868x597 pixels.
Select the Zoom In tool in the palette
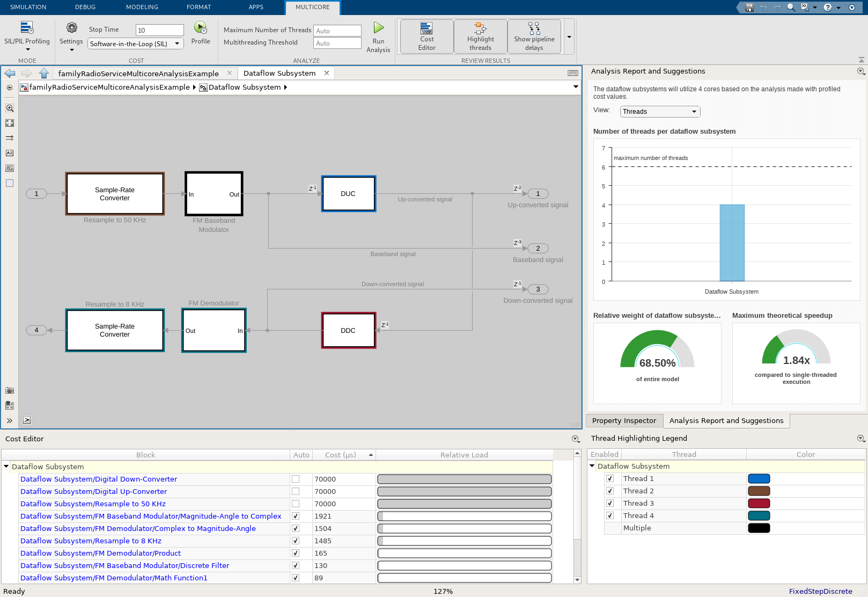(10, 108)
